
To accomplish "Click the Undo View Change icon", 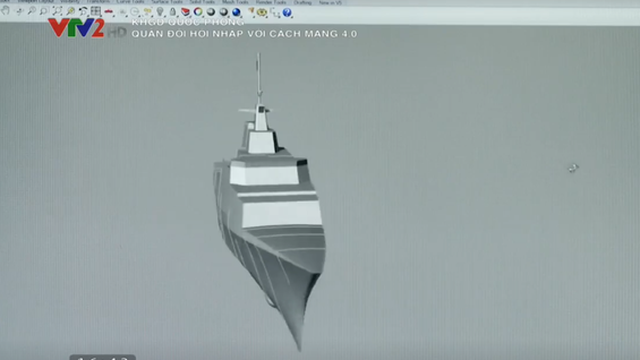I will (x=83, y=11).
